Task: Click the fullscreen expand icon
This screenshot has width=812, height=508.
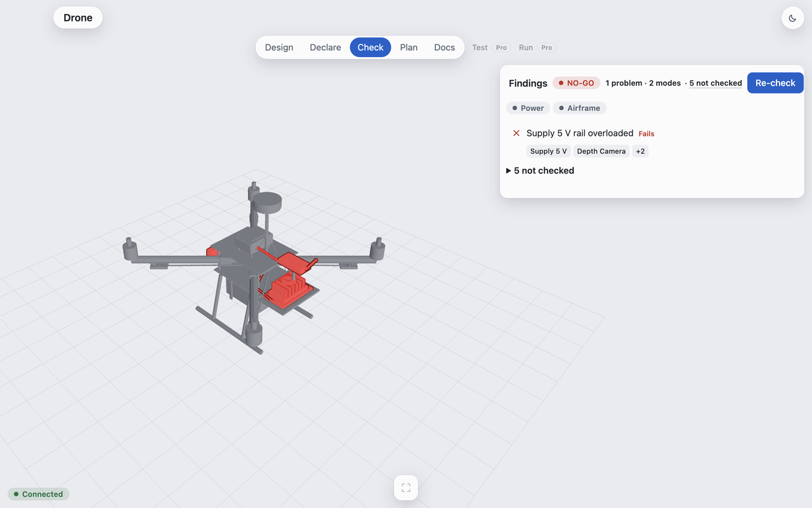Action: click(x=406, y=488)
